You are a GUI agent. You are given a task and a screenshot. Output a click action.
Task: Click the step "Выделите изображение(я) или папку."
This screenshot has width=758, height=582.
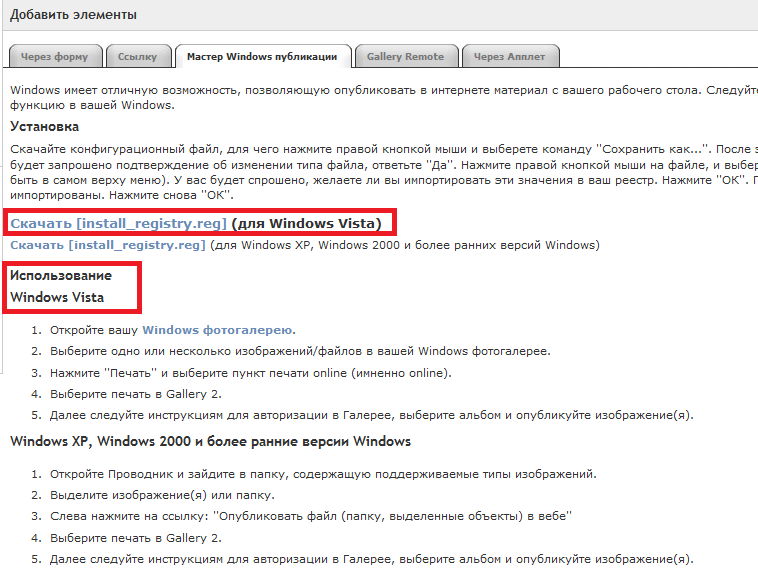(162, 495)
